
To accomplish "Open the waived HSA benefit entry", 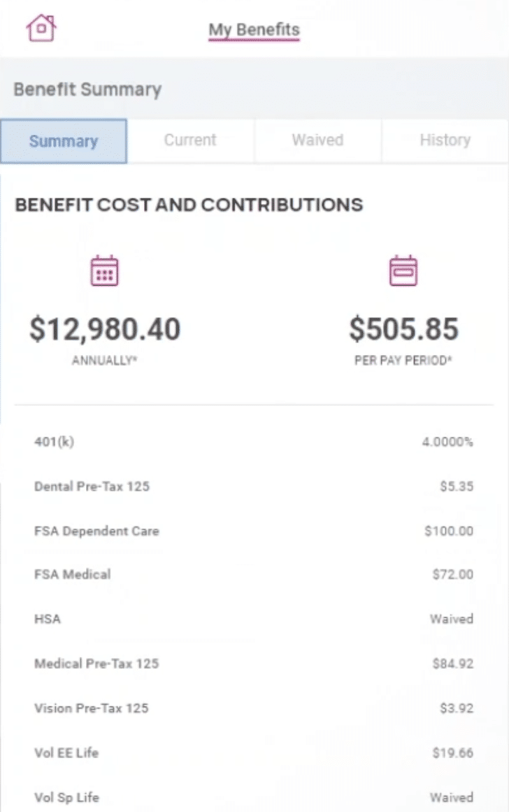I will click(x=254, y=619).
